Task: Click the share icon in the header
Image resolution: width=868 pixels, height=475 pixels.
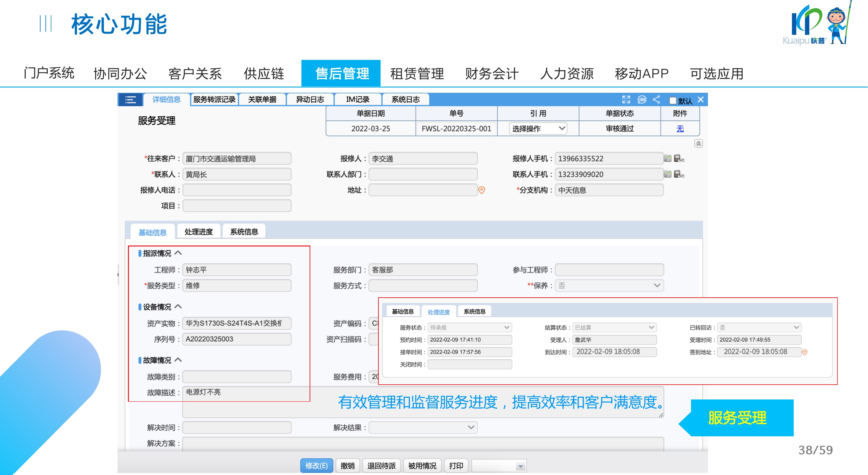Action: point(656,99)
